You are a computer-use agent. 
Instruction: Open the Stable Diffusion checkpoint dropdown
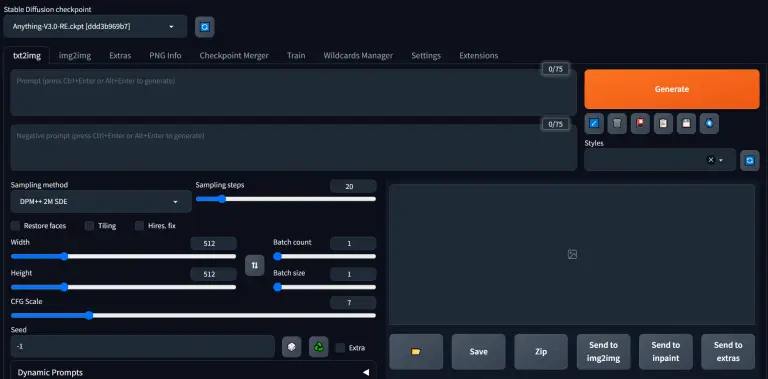coord(95,26)
